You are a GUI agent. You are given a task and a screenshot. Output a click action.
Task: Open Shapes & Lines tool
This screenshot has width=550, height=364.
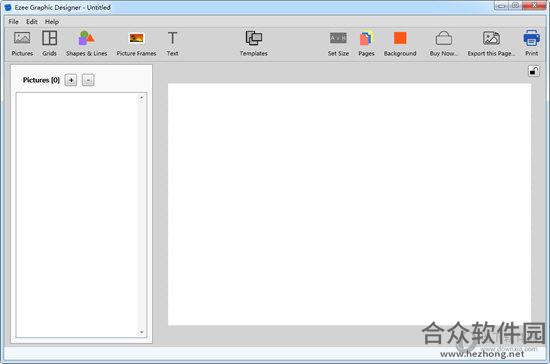point(87,43)
